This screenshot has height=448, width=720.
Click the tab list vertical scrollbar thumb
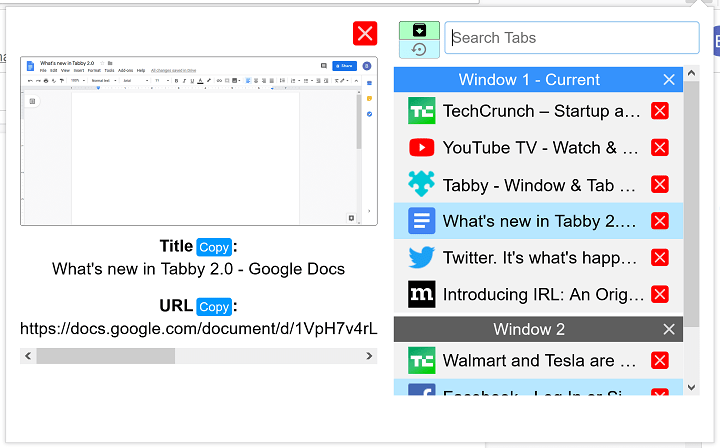[x=692, y=204]
